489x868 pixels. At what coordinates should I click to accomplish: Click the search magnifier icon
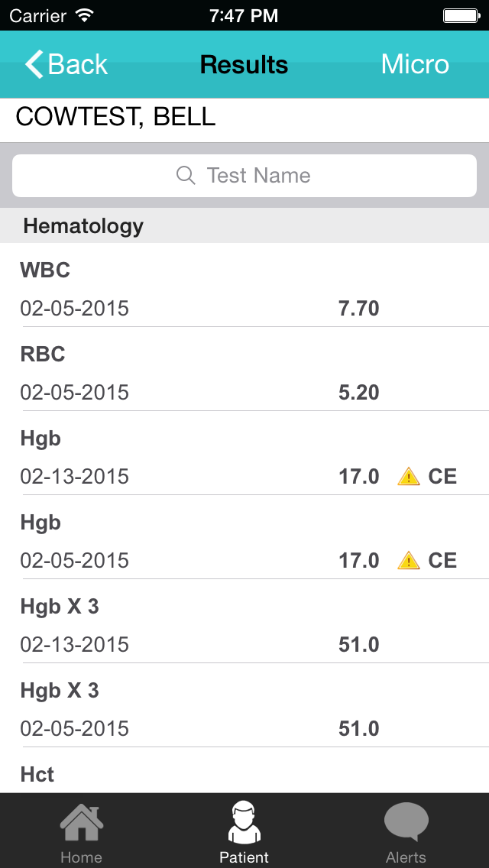(186, 176)
